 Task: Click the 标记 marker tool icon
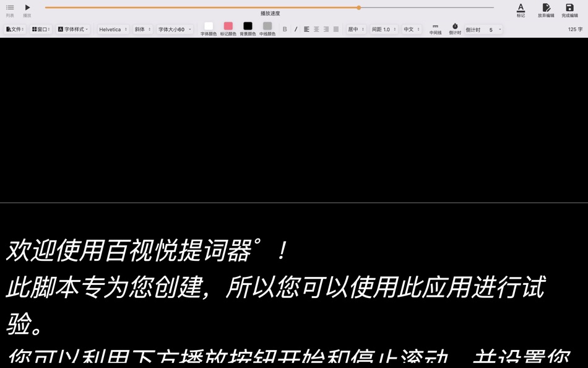coord(521,10)
